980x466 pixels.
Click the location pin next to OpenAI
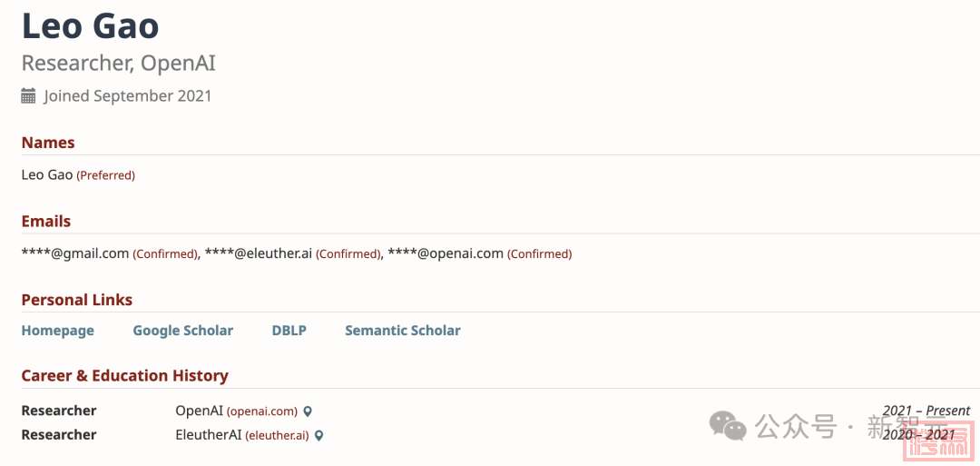point(308,411)
